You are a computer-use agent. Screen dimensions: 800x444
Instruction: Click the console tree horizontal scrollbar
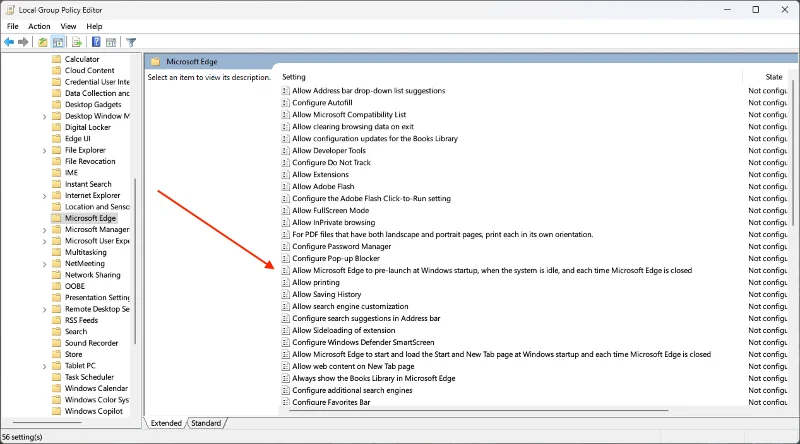click(47, 423)
